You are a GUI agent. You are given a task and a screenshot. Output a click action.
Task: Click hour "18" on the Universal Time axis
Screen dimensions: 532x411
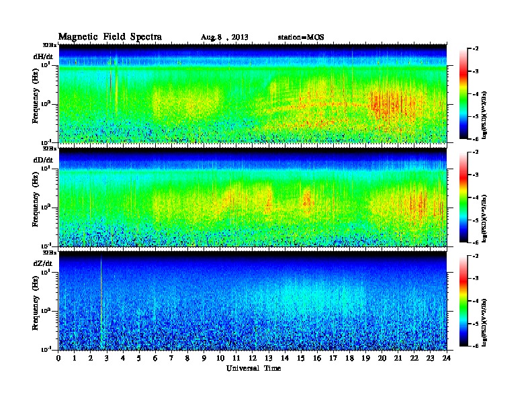350,358
